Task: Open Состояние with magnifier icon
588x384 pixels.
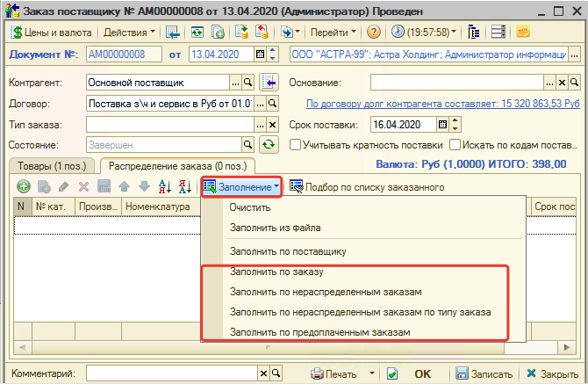Action: pos(247,145)
